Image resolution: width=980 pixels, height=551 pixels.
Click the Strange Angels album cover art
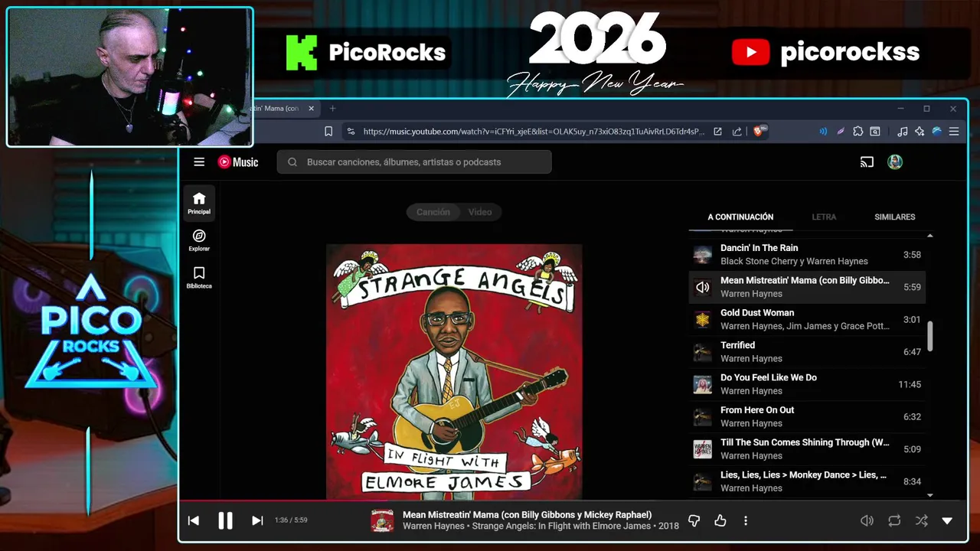[454, 372]
